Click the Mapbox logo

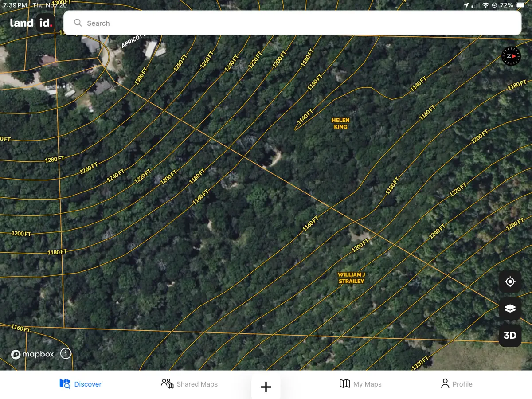tap(32, 354)
